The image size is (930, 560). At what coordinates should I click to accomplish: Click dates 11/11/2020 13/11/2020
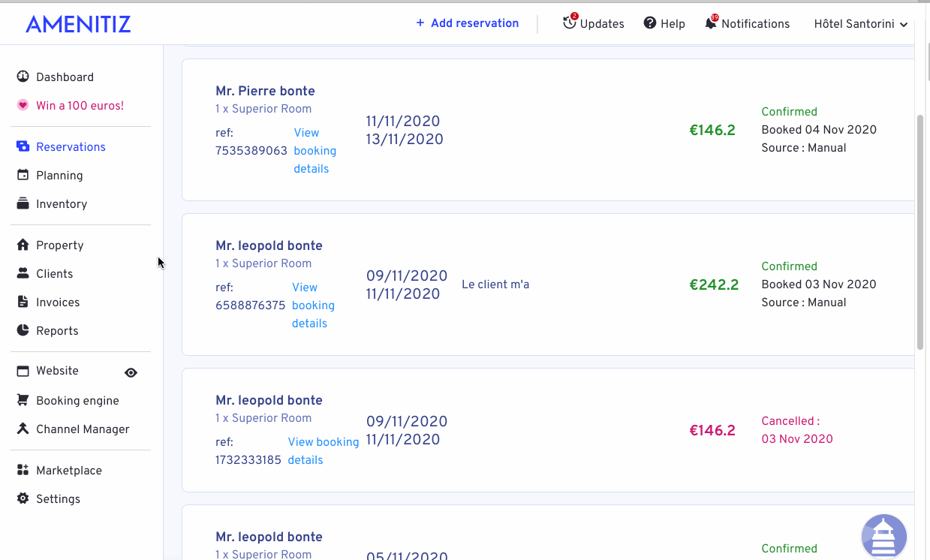[x=405, y=130]
